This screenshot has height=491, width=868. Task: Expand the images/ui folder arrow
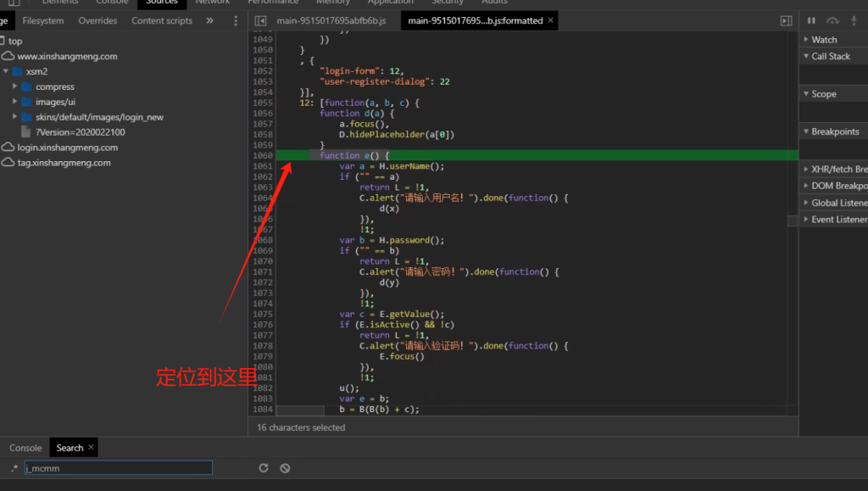point(15,102)
